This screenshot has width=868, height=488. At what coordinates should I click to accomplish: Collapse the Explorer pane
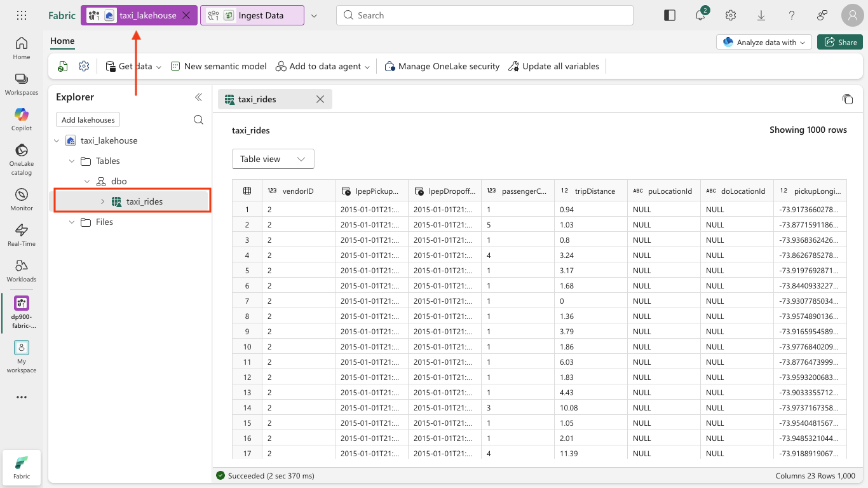tap(198, 97)
